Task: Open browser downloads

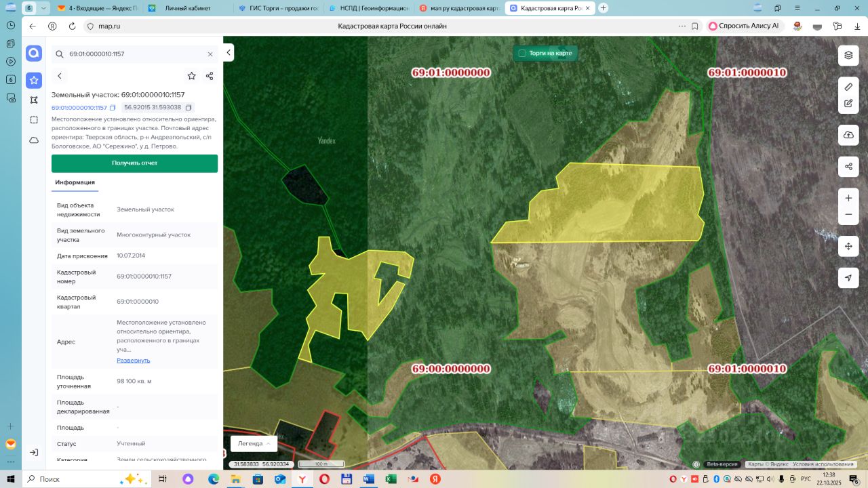Action: 858,26
